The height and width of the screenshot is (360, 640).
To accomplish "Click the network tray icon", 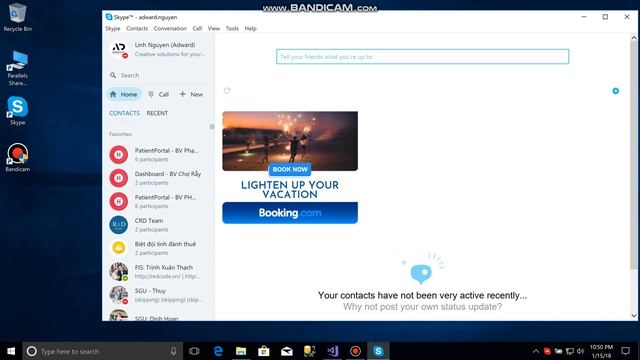I will click(x=570, y=351).
